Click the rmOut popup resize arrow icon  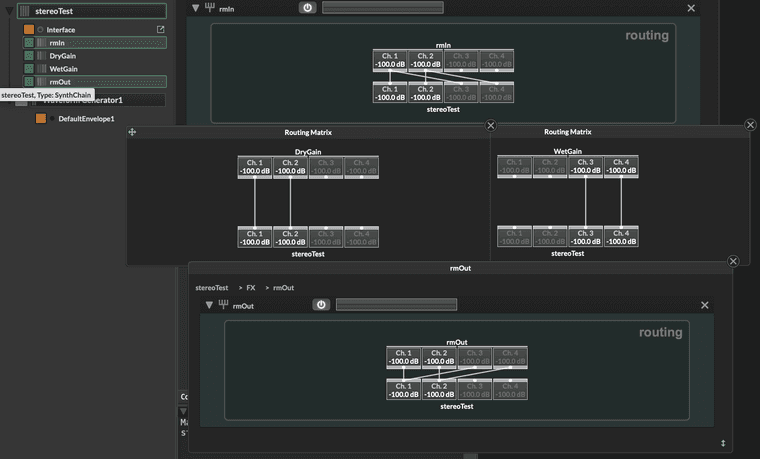723,443
